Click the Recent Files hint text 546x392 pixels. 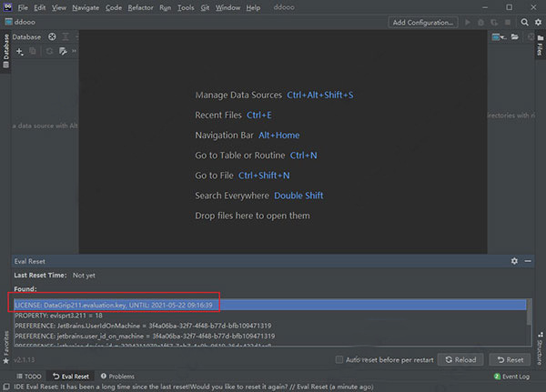click(218, 116)
